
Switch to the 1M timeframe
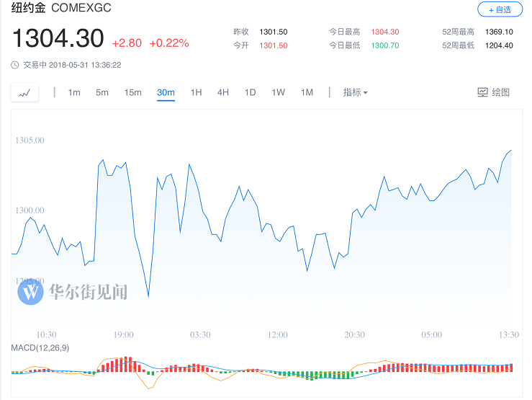pos(307,92)
